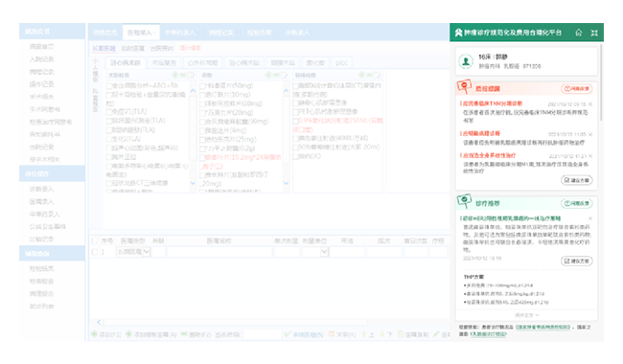
Task: Open the 术后复查 template tab
Action: pyautogui.click(x=164, y=62)
